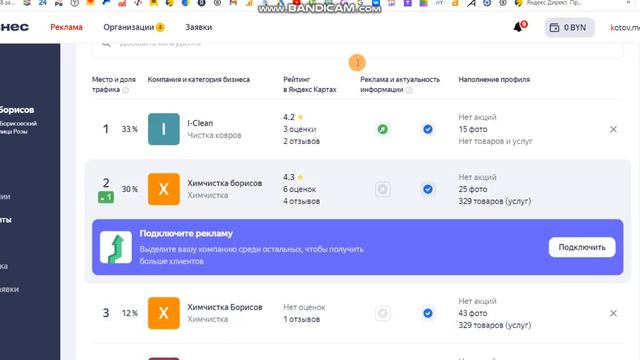Click the '33 %' traffic share
This screenshot has height=360, width=640.
tap(129, 129)
